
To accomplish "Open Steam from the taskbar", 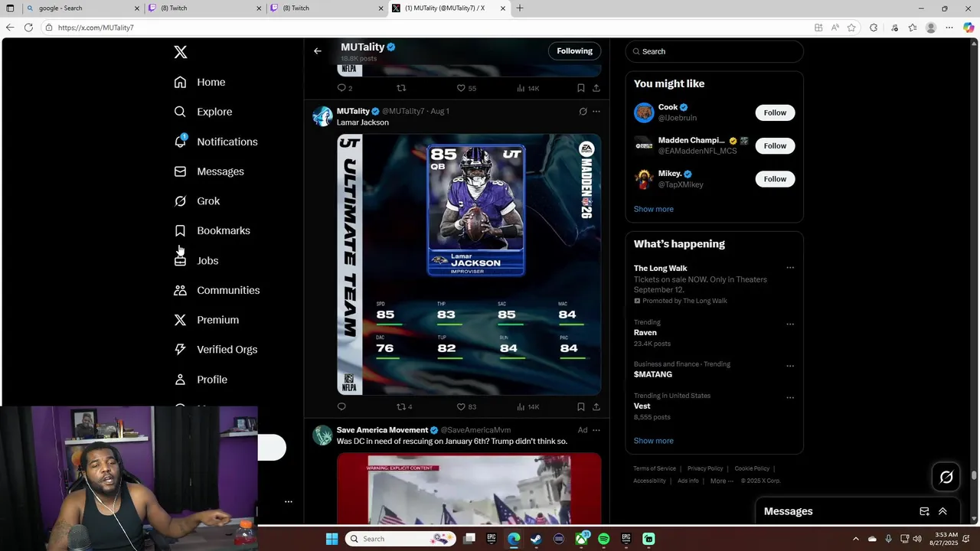I will click(536, 539).
